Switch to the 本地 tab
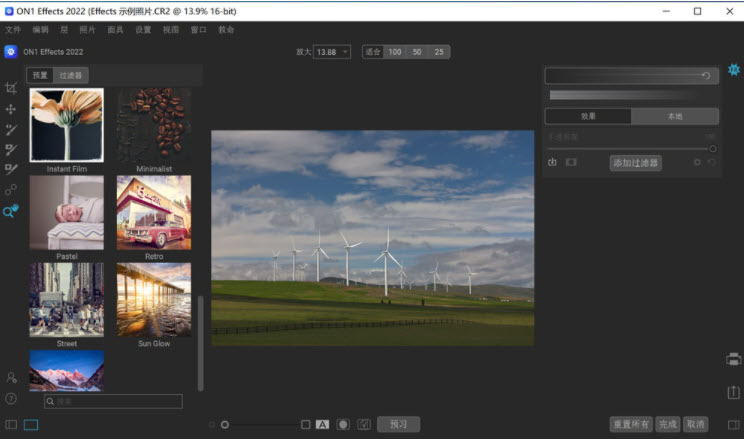The image size is (744, 439). pos(675,116)
